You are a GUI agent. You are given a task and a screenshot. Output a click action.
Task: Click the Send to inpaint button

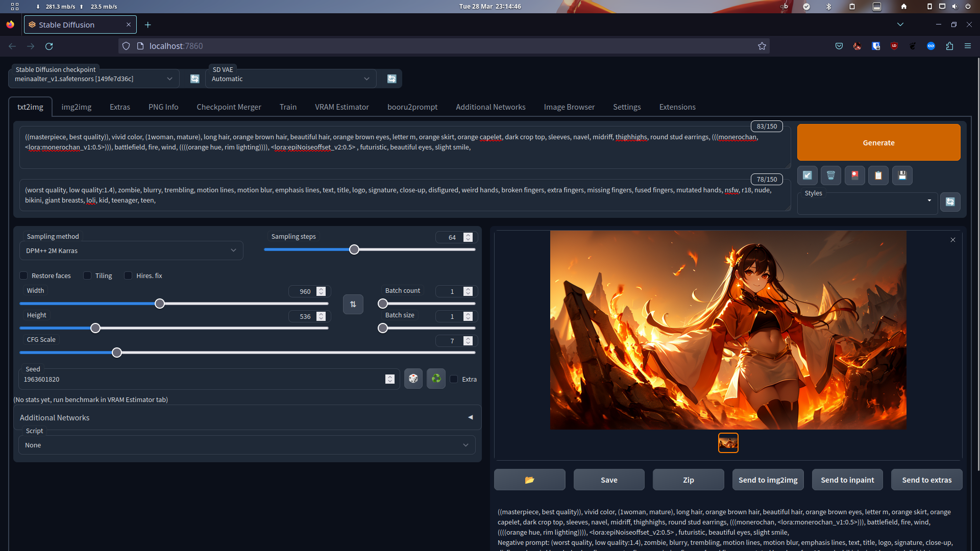[847, 480]
